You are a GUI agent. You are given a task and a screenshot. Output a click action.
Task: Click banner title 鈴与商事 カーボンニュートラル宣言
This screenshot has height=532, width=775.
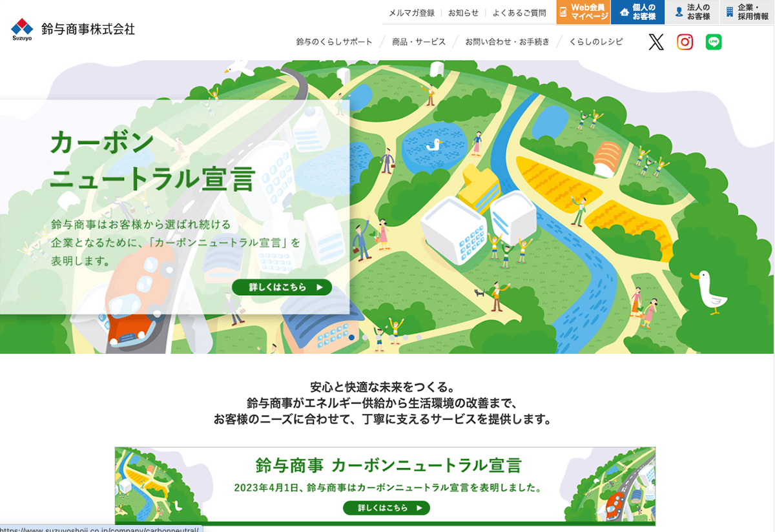click(388, 465)
